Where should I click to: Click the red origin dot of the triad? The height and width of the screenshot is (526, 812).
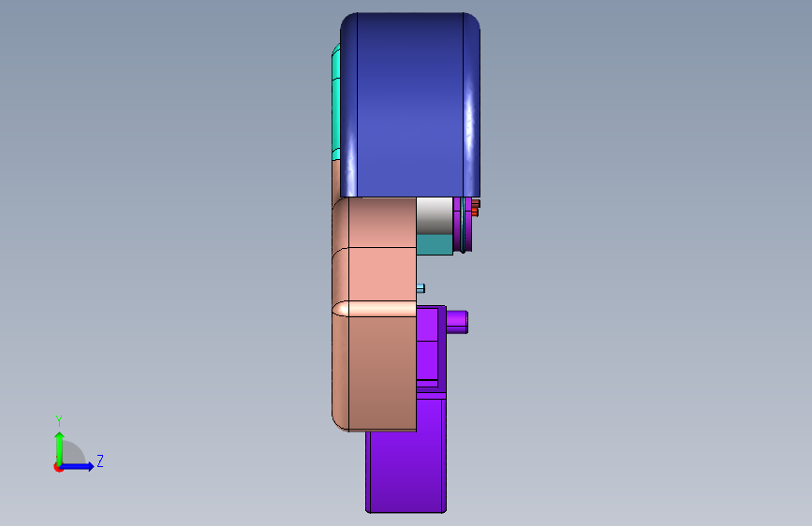click(58, 467)
